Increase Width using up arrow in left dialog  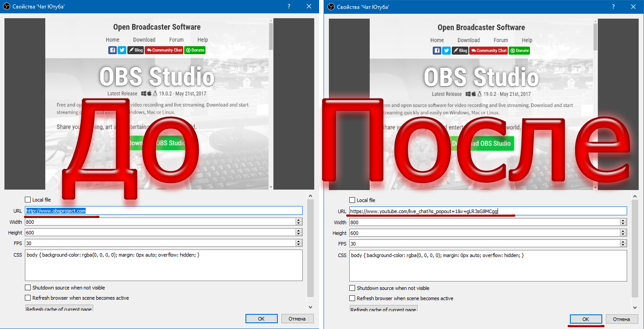coord(299,220)
